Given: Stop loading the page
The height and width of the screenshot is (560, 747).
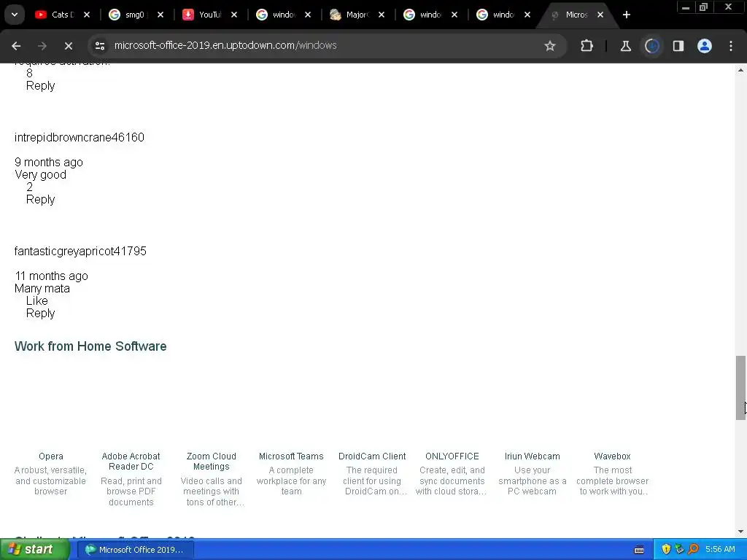Looking at the screenshot, I should coord(69,46).
